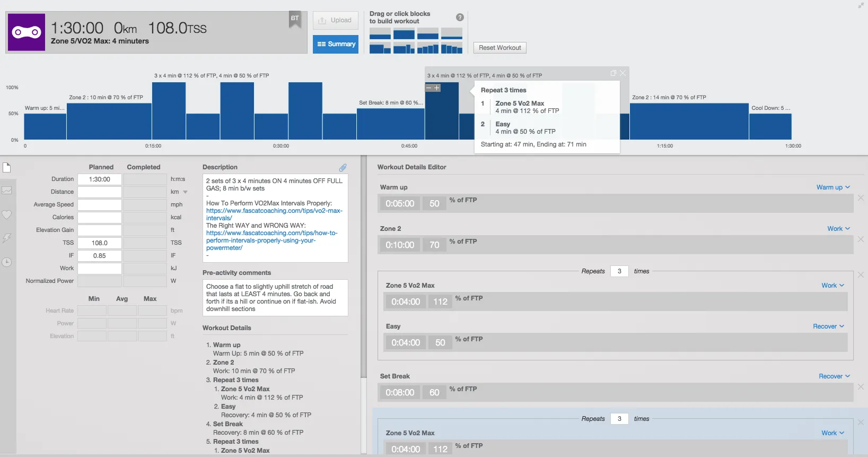Image resolution: width=868 pixels, height=457 pixels.
Task: Switch to the Summary view
Action: pyautogui.click(x=336, y=44)
